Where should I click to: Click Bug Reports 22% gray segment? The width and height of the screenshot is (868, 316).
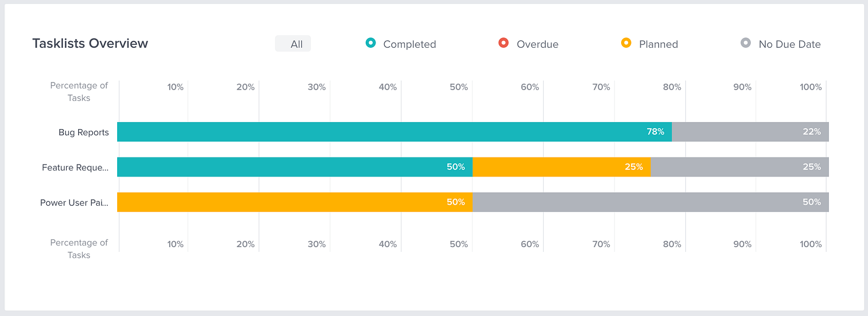pyautogui.click(x=750, y=132)
